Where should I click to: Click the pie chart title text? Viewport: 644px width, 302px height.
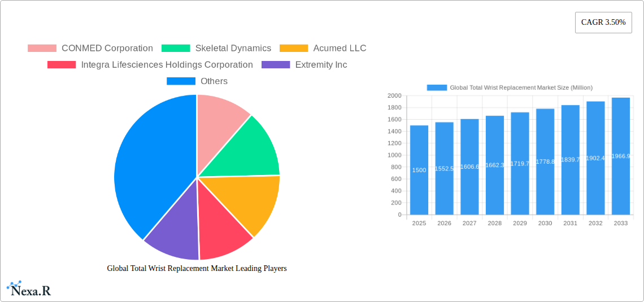[x=197, y=268]
